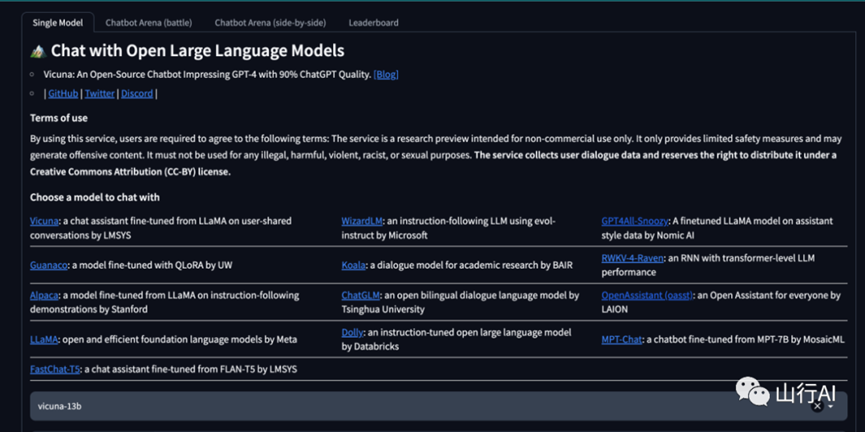Screen dimensions: 865x432
Task: Click the RWKV-4-Raven model link
Action: (x=632, y=258)
